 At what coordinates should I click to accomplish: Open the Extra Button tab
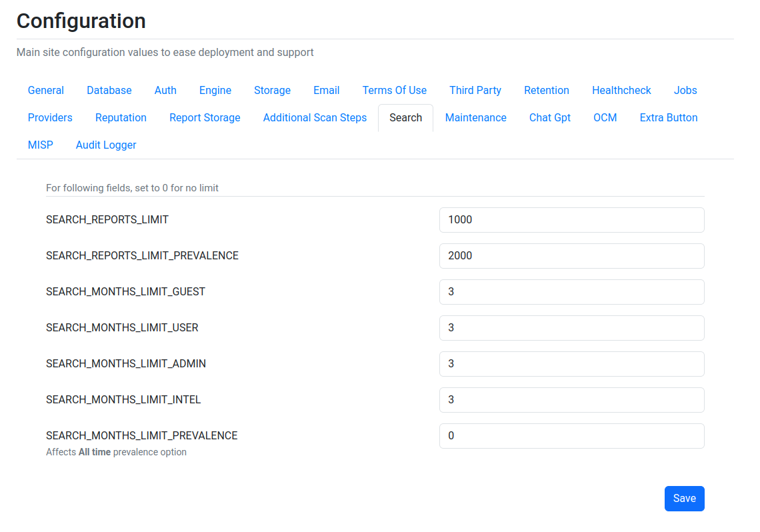pos(669,118)
